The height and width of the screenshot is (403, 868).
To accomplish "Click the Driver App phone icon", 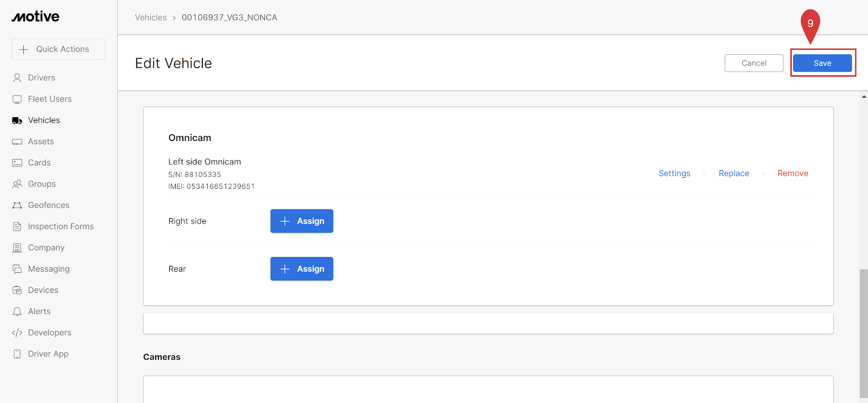I will (17, 354).
